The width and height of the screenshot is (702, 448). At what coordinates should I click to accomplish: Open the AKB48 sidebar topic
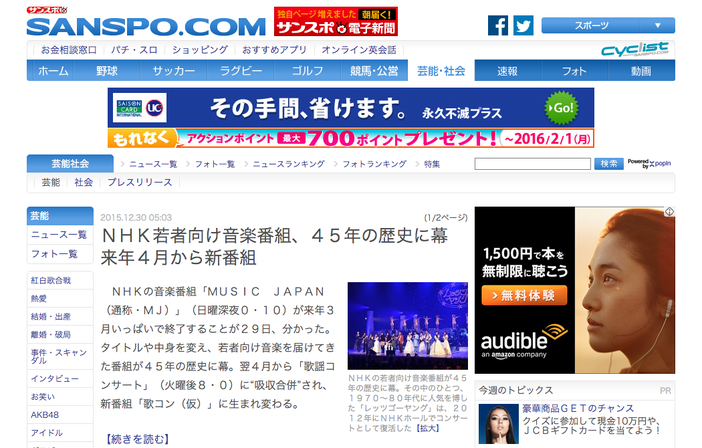click(60, 414)
